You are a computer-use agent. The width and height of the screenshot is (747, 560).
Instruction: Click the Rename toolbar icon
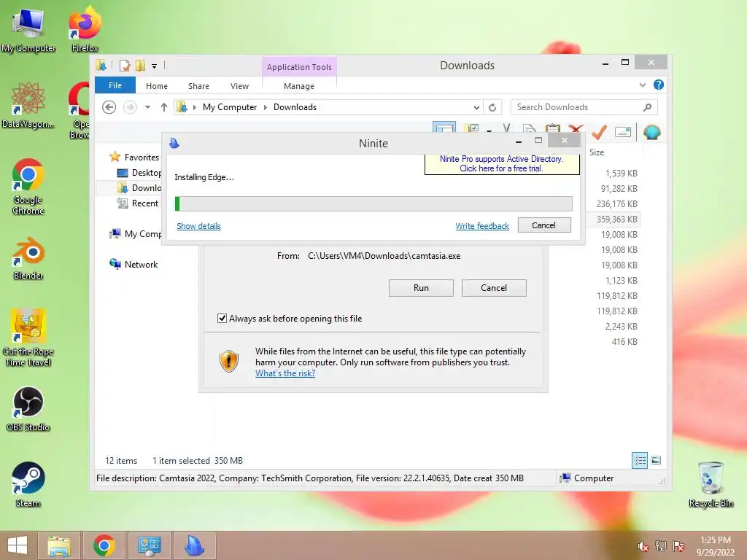tap(623, 132)
